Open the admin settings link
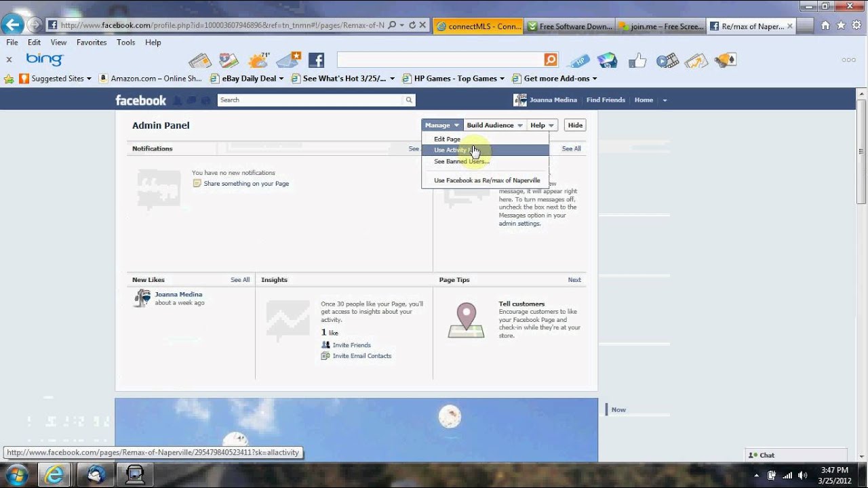Viewport: 868px width, 488px height. tap(519, 224)
